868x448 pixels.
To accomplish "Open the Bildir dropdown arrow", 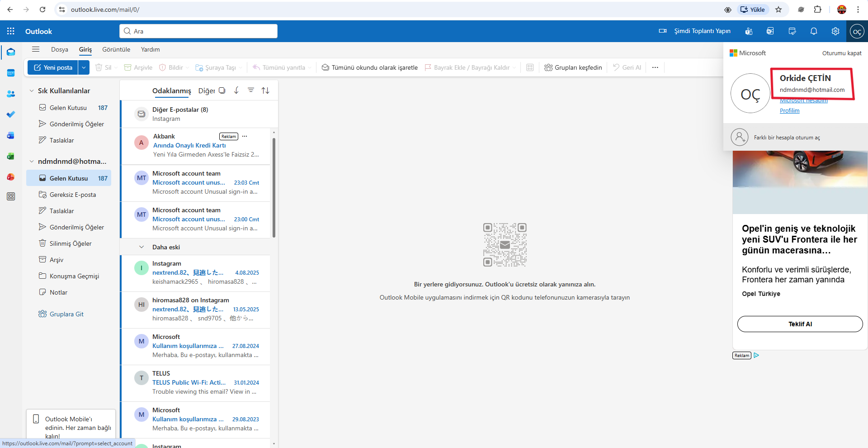I will (x=188, y=67).
